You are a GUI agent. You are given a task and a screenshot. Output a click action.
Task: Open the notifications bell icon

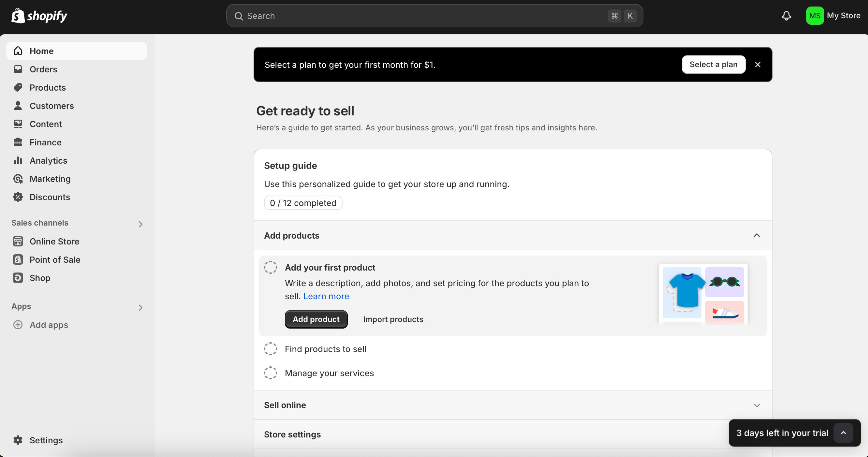click(786, 16)
